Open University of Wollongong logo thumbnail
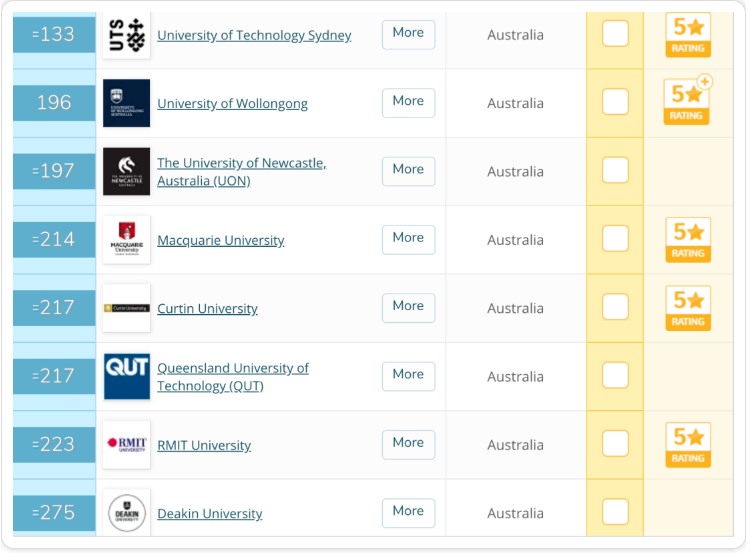 (126, 103)
